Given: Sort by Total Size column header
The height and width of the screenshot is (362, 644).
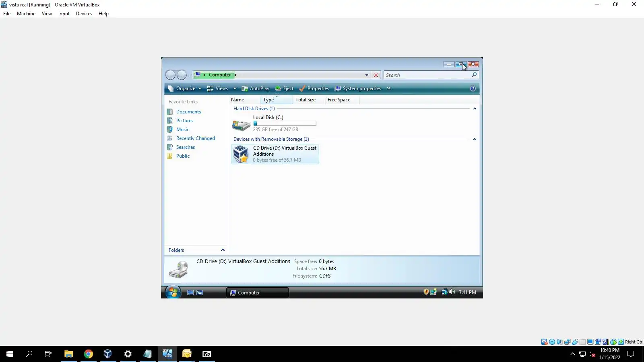Looking at the screenshot, I should (309, 100).
